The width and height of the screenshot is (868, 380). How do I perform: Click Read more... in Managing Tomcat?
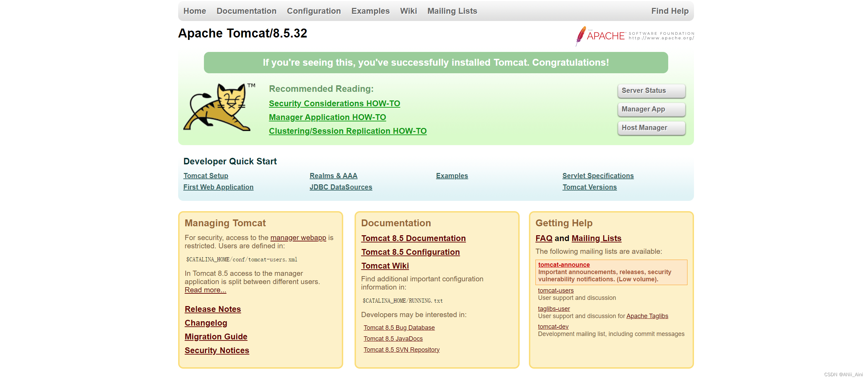(x=205, y=290)
